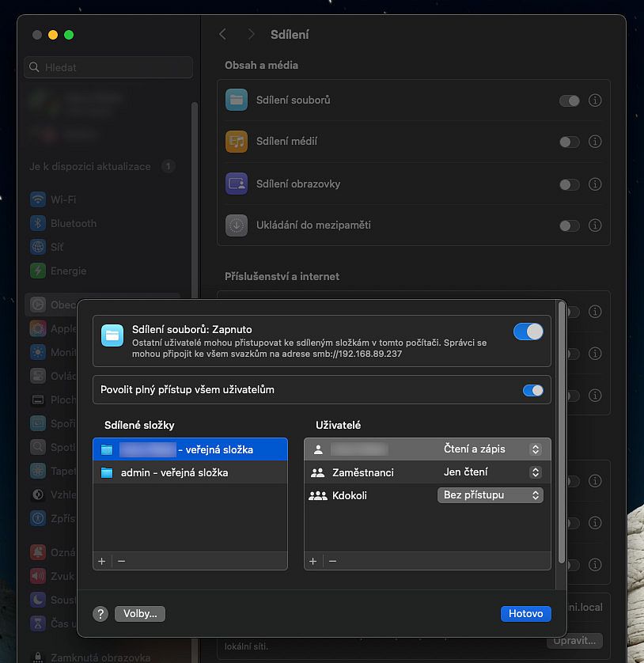Open the Volby… options button
The width and height of the screenshot is (644, 663).
coord(140,613)
